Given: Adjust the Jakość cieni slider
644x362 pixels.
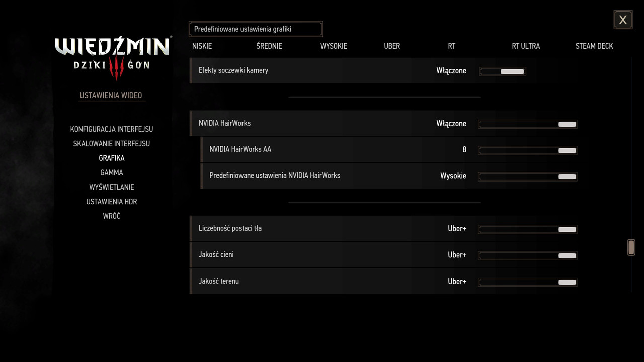Looking at the screenshot, I should [x=527, y=255].
